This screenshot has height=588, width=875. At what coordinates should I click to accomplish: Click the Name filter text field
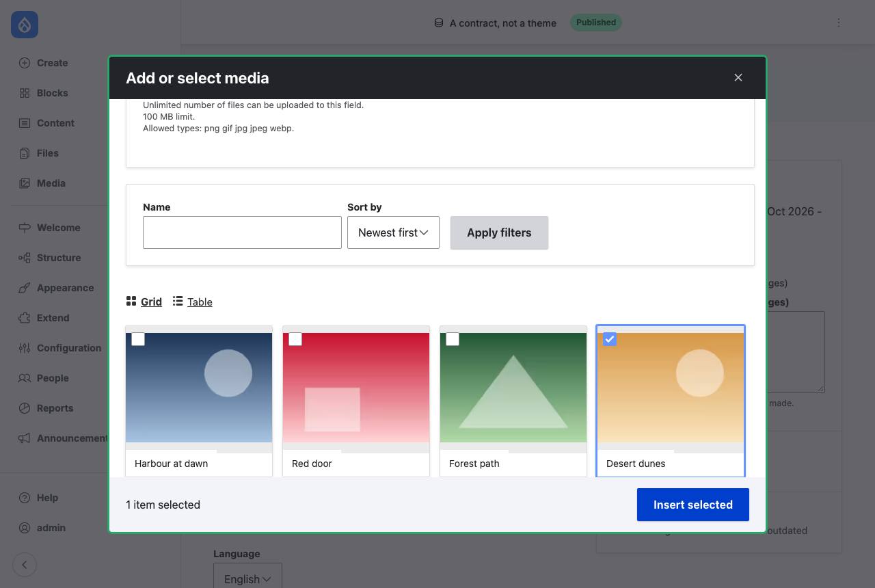coord(242,232)
